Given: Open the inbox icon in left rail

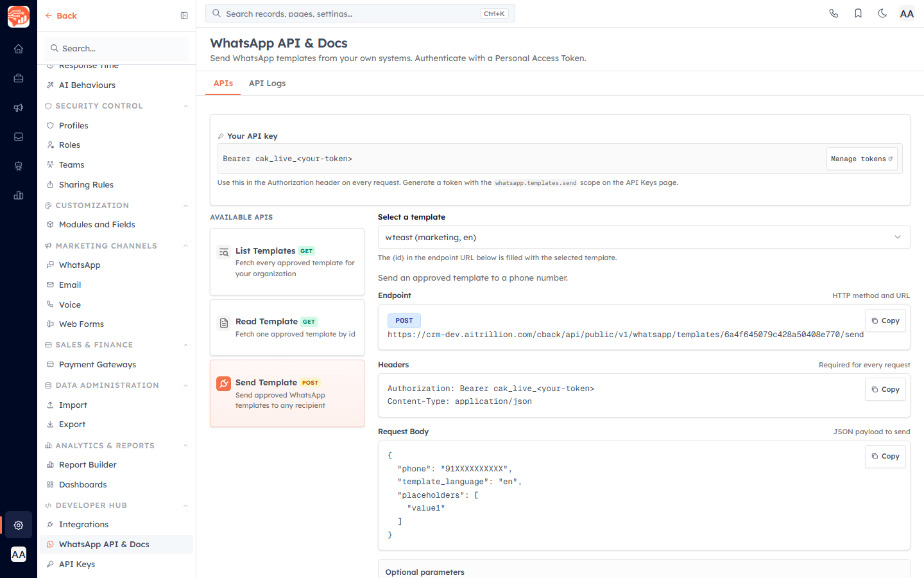Looking at the screenshot, I should tap(19, 137).
